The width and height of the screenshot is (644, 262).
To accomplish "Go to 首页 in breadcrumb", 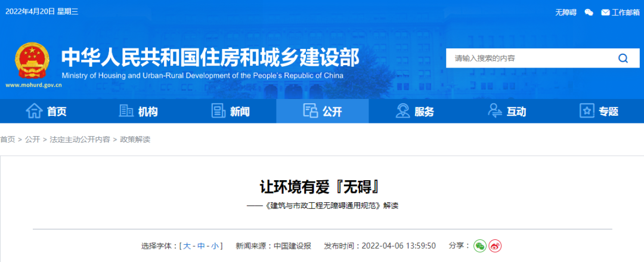I will coord(7,140).
